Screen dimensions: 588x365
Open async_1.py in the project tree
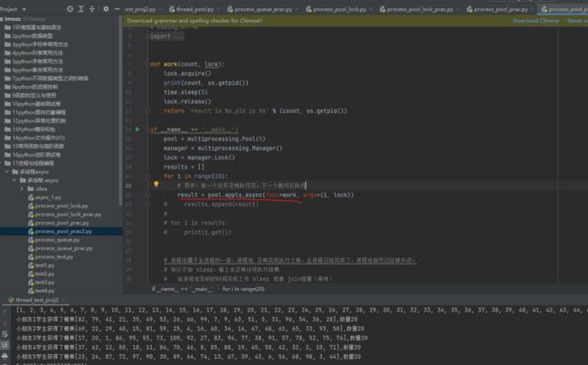click(48, 197)
